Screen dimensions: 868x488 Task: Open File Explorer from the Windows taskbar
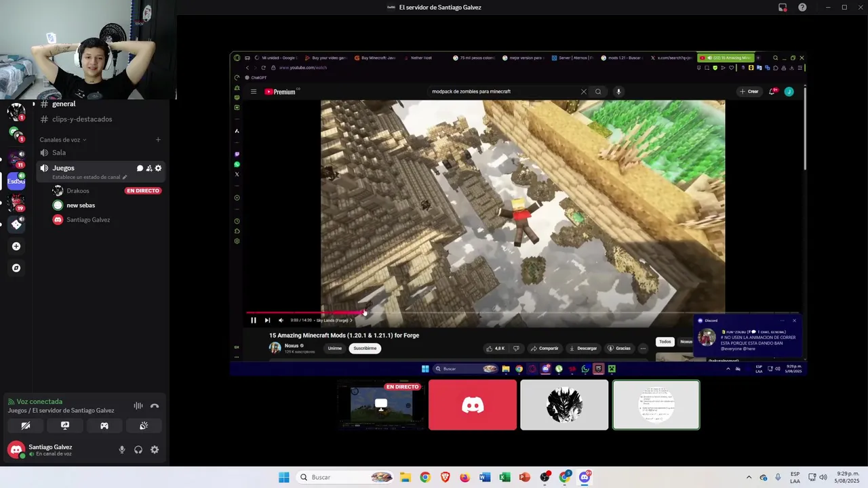coord(405,477)
